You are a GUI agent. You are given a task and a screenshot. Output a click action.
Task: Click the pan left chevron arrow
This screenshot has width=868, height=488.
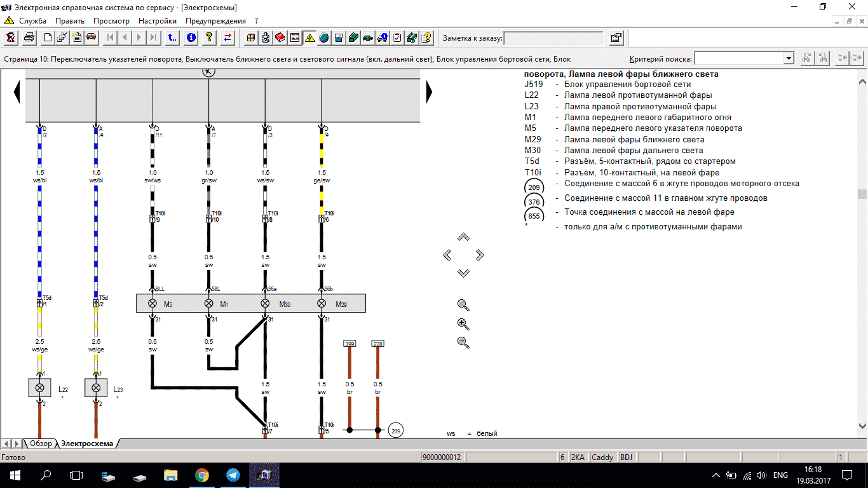[447, 255]
